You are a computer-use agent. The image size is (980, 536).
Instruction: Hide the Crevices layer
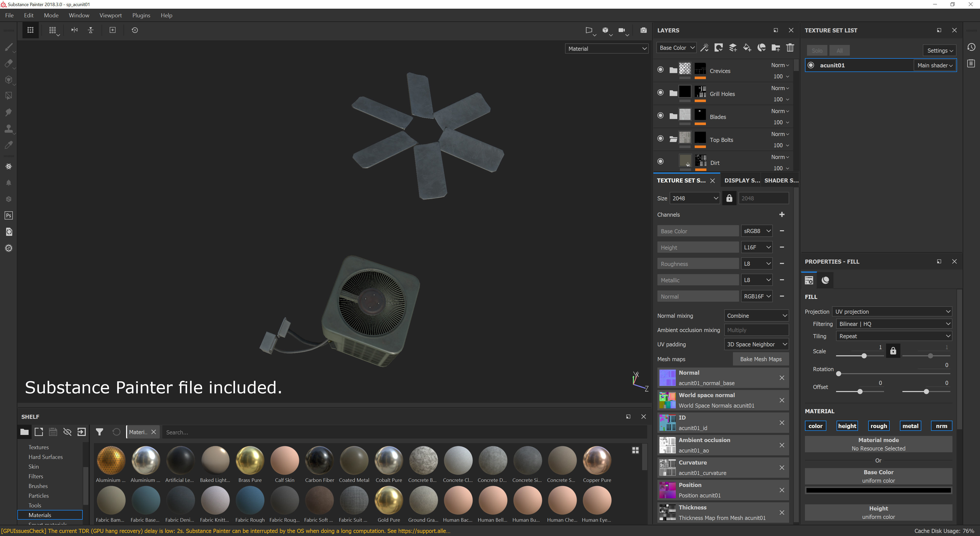660,70
